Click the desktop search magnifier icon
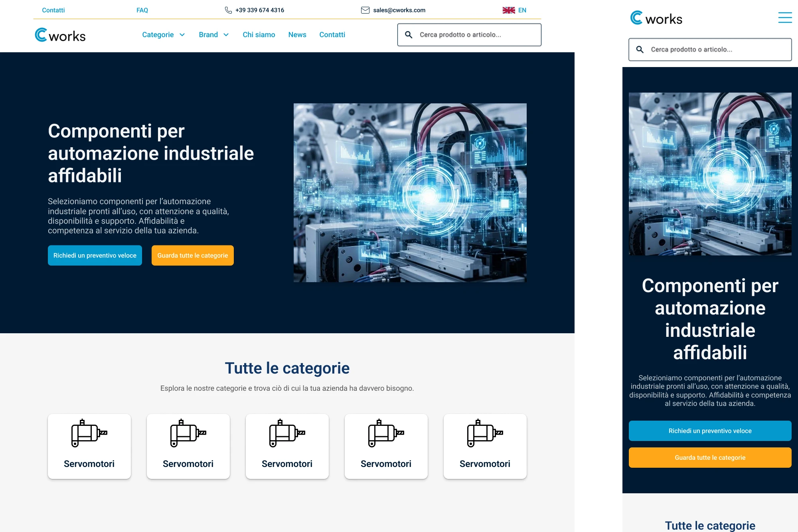 tap(409, 35)
